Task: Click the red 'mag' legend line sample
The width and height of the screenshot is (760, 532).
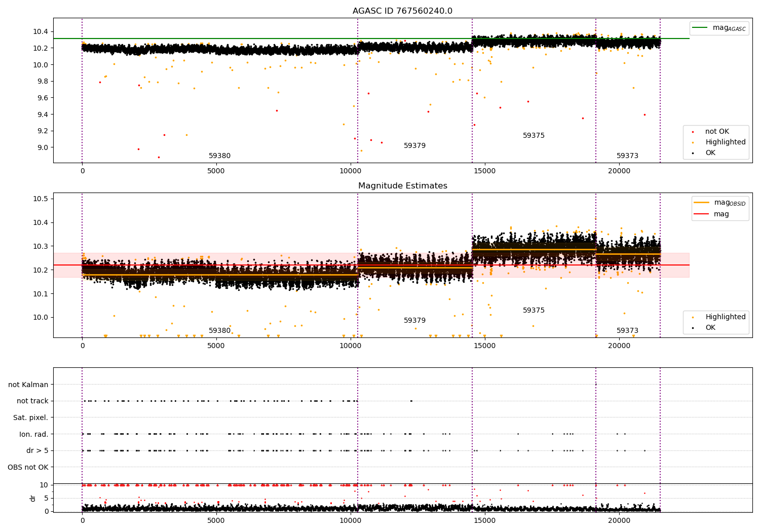Action: [701, 214]
